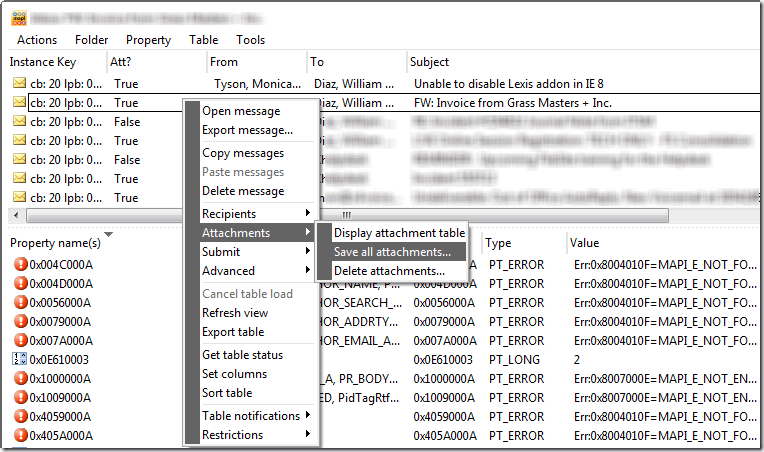Click red error icon beside 0x0079000A
The height and width of the screenshot is (452, 764).
point(21,322)
